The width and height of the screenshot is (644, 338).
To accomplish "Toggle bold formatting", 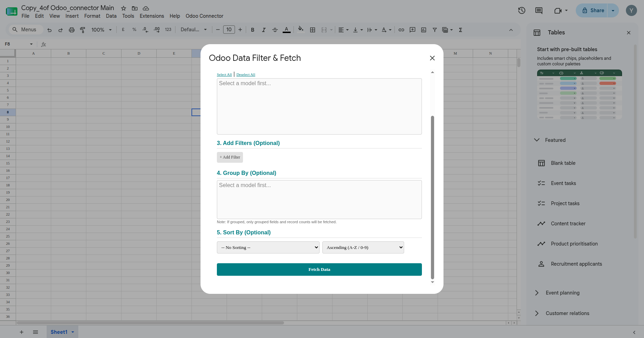I will point(253,30).
